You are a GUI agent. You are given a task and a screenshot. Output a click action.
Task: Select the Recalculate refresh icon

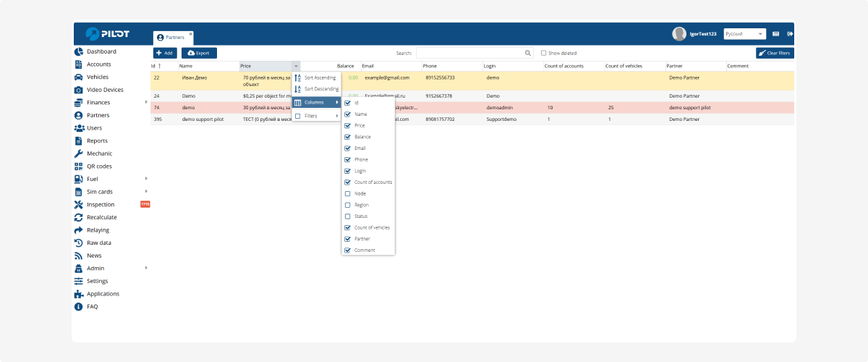coord(79,217)
